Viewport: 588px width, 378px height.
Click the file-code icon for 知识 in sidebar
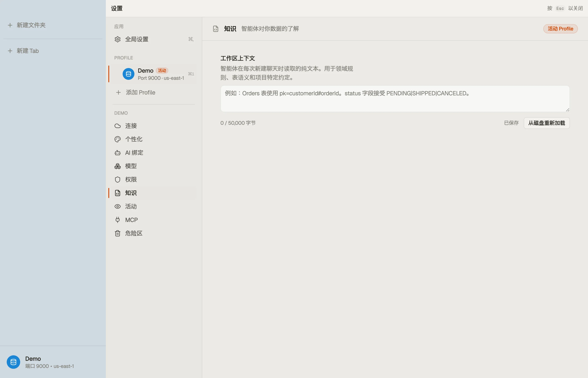pyautogui.click(x=118, y=193)
